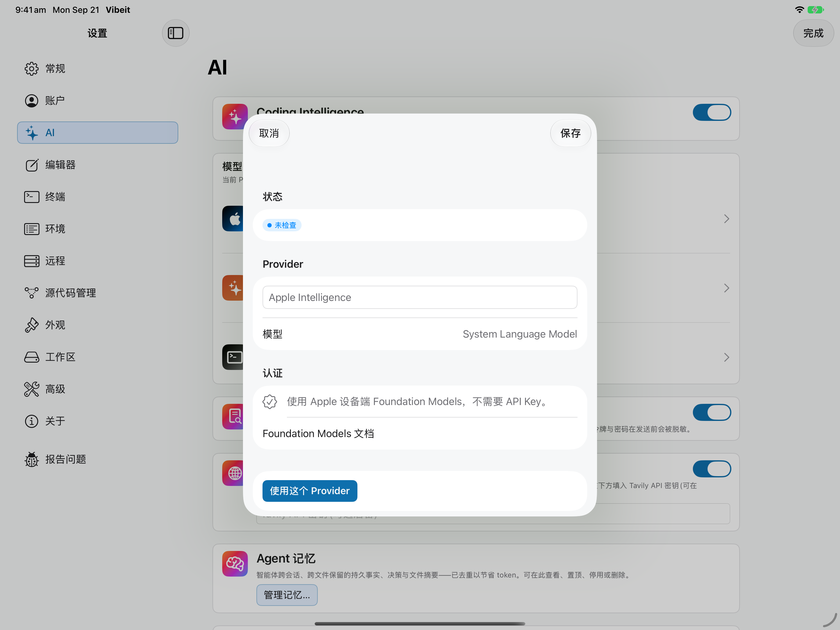The width and height of the screenshot is (840, 630).
Task: Click the 远程 server icon
Action: click(x=31, y=261)
